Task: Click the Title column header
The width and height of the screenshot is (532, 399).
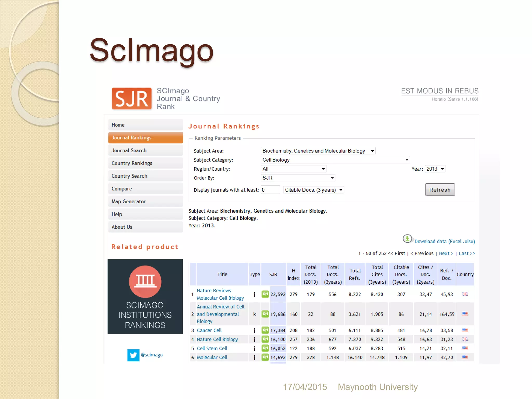Action: [x=222, y=274]
